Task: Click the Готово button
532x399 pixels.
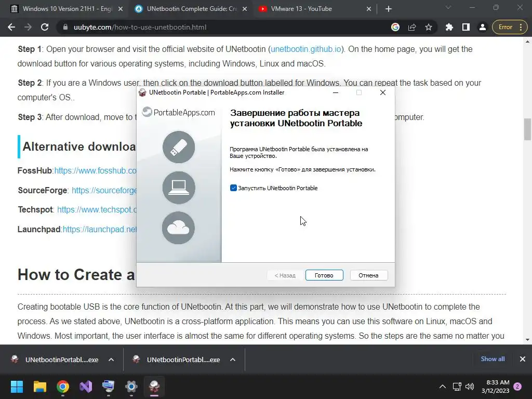Action: 324,275
